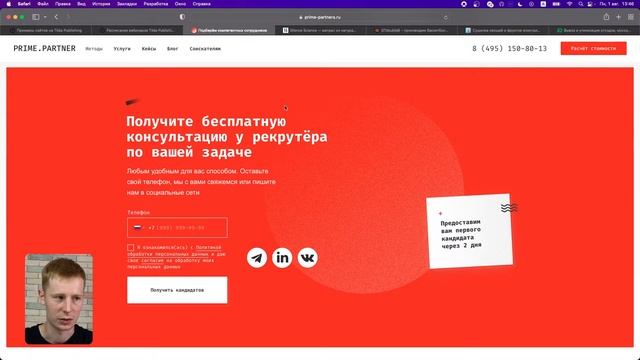The height and width of the screenshot is (360, 640).
Task: Click the 'Расчёт стоимости' red button
Action: pyautogui.click(x=593, y=48)
